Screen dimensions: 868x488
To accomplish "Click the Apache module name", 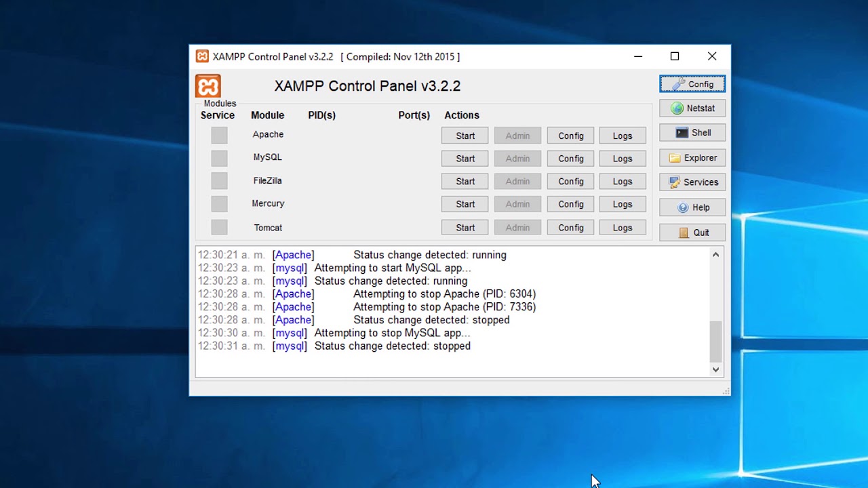I will click(x=268, y=134).
